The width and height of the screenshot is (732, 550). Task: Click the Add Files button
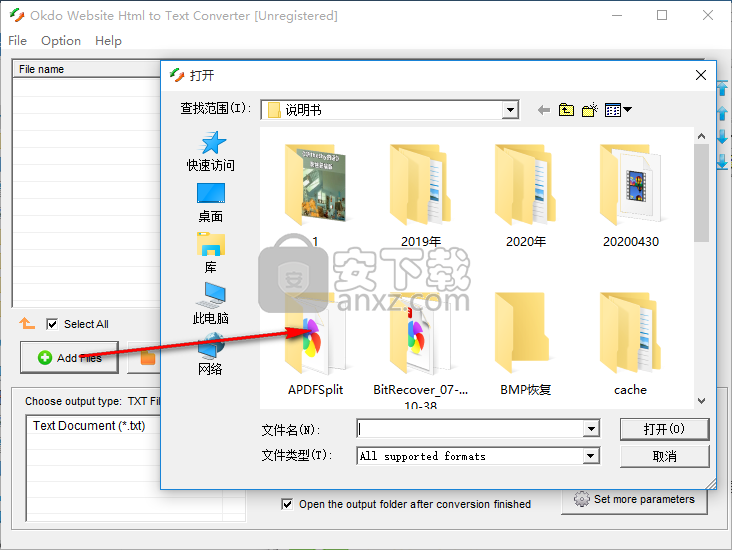(x=69, y=358)
